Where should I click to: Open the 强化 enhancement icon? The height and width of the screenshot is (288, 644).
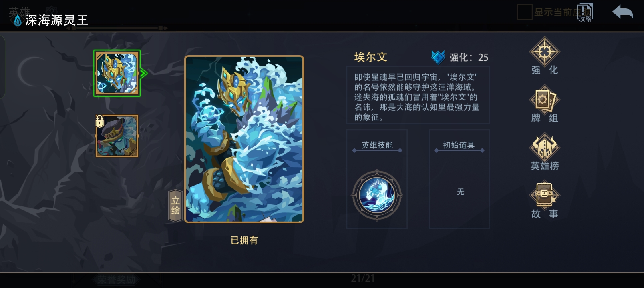(544, 52)
